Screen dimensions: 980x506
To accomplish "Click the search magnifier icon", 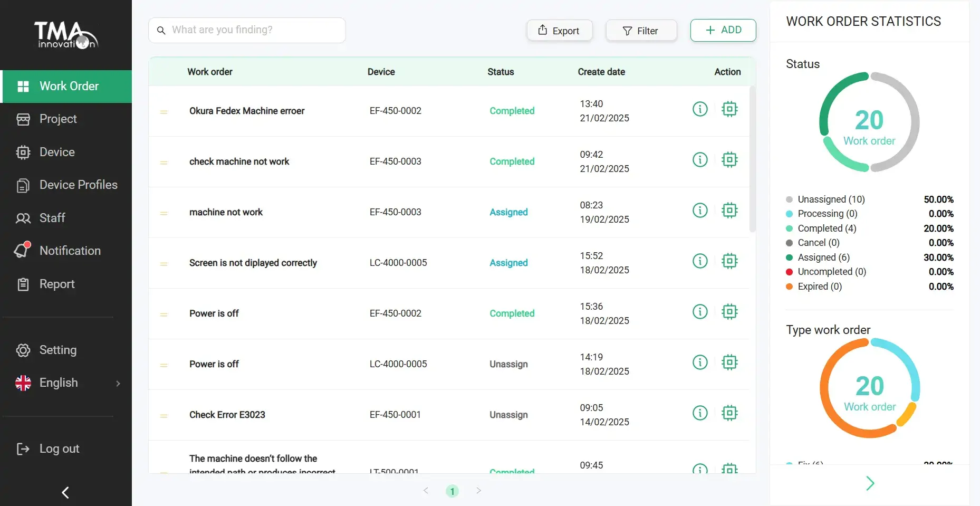I will (x=161, y=31).
